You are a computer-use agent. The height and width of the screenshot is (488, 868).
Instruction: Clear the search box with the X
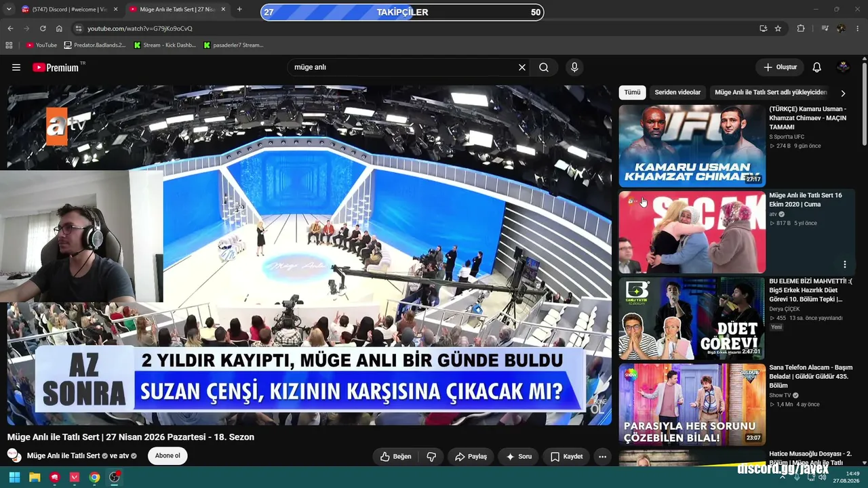522,67
